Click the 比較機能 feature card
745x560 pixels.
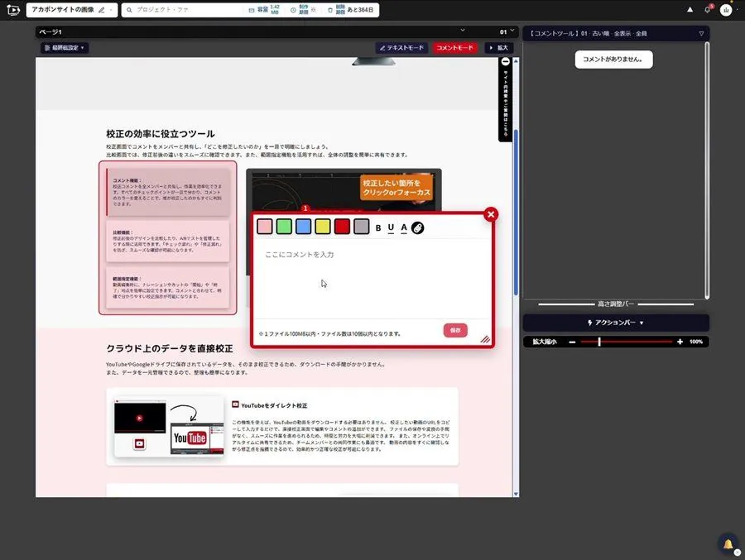pos(168,242)
